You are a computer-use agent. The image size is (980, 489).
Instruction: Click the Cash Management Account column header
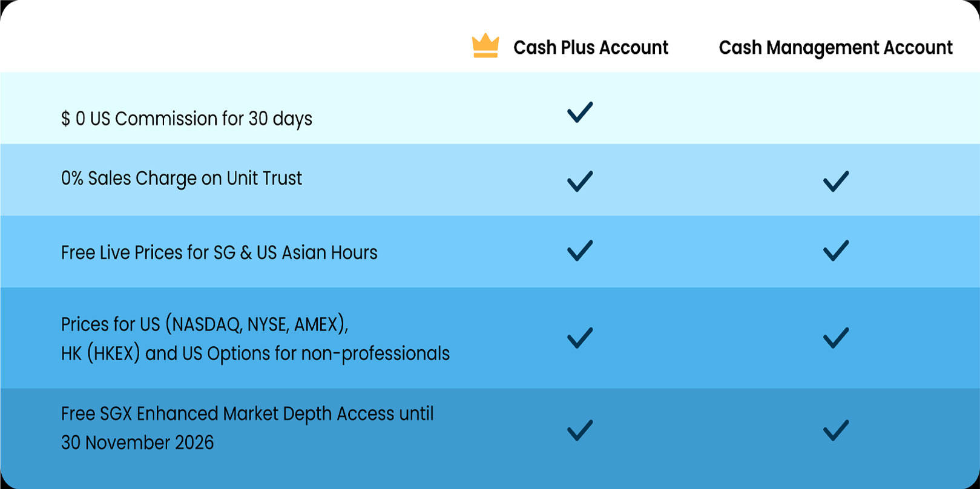835,47
